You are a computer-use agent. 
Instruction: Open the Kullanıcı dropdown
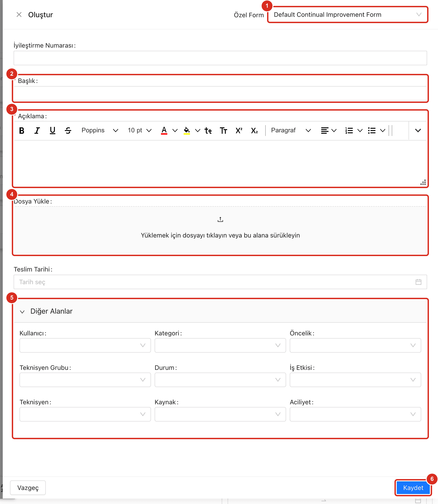coord(85,345)
